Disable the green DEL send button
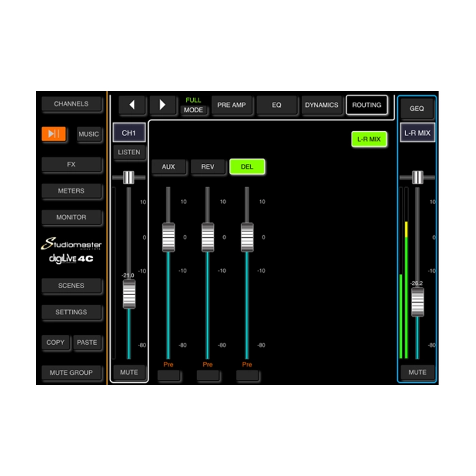The height and width of the screenshot is (476, 476). (x=247, y=167)
